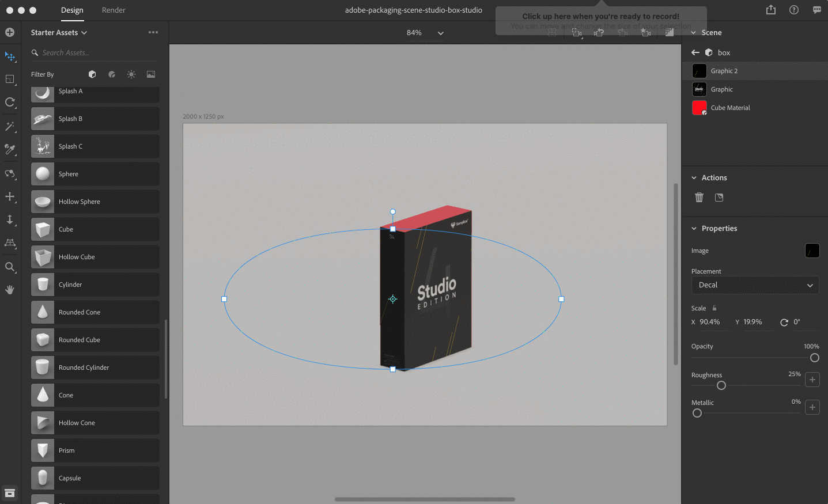This screenshot has height=504, width=828.
Task: Pick the rotate tool in the toolbar
Action: (x=10, y=103)
